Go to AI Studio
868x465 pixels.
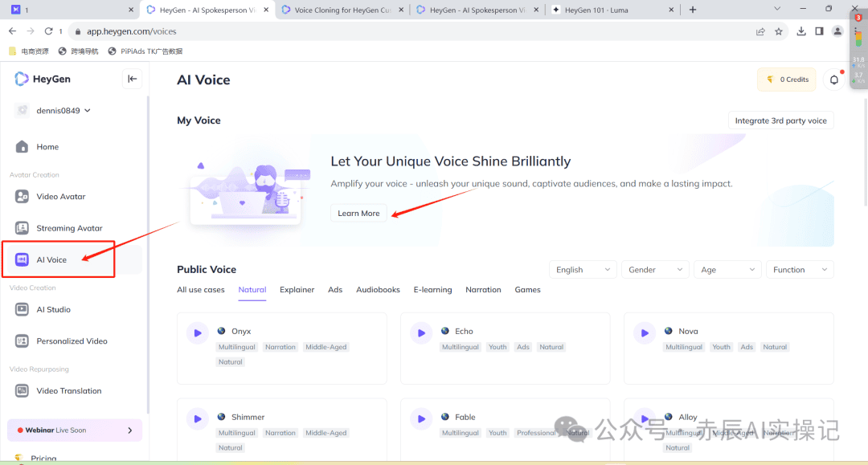click(x=53, y=309)
